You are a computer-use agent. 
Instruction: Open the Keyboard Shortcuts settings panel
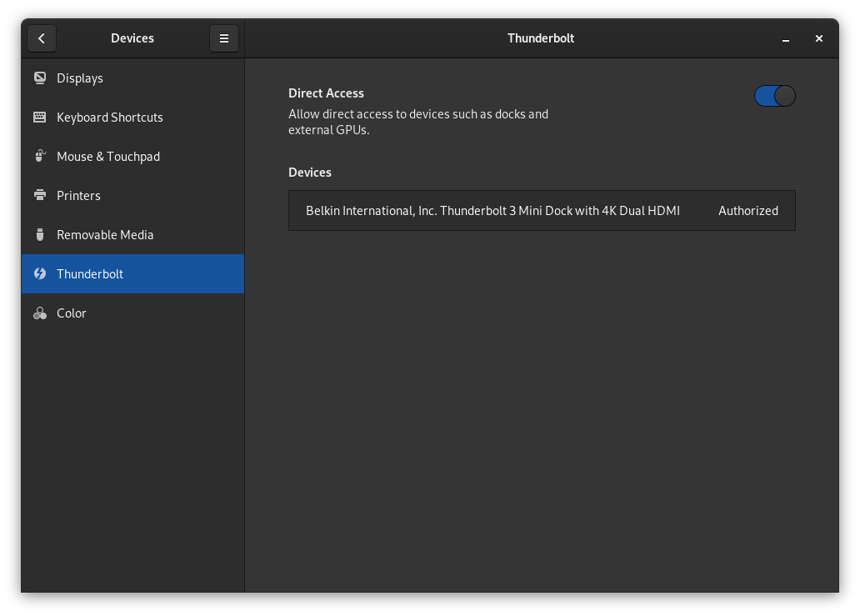(110, 118)
